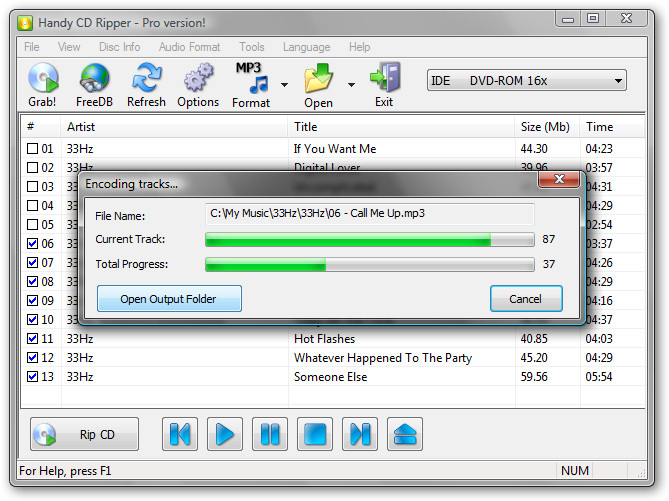Uncheck track 12 checkbox

(x=32, y=357)
